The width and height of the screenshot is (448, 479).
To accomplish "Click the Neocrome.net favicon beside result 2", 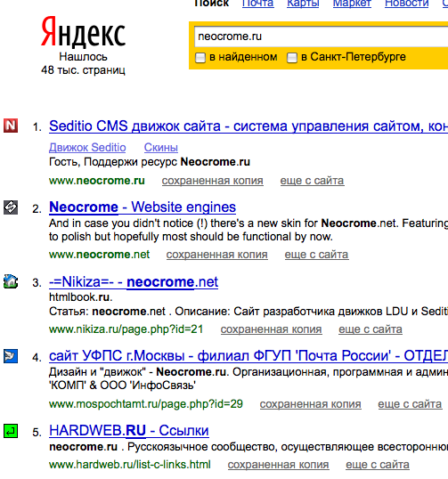I will point(11,207).
